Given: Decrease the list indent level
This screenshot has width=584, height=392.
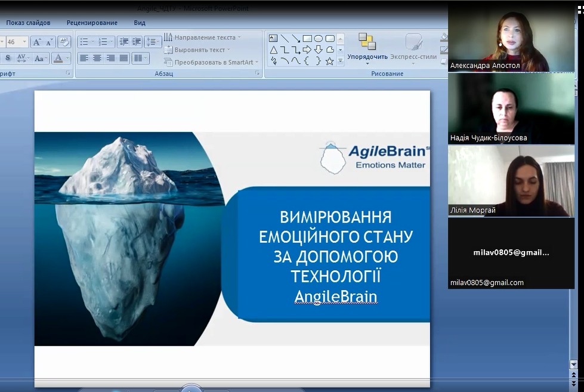Looking at the screenshot, I should [x=124, y=42].
